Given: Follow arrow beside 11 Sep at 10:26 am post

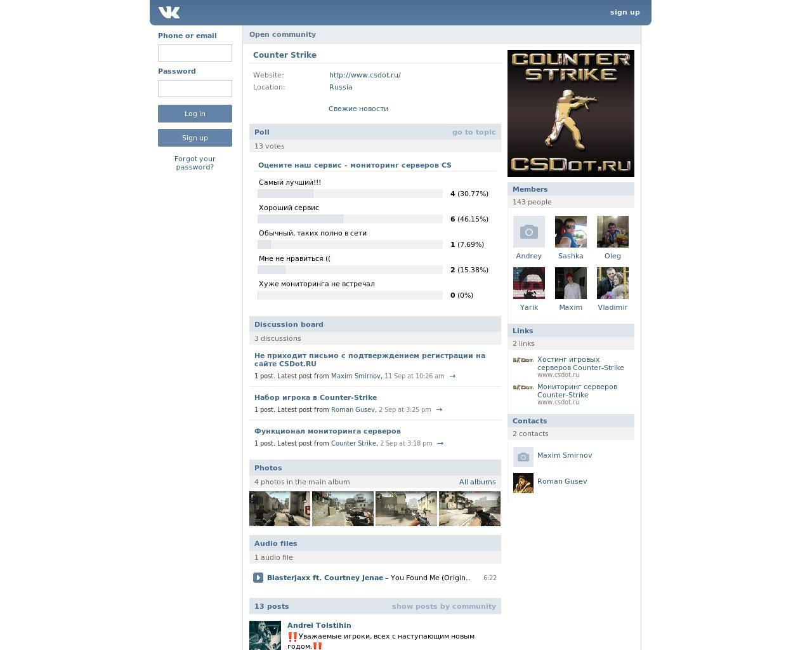Looking at the screenshot, I should [452, 376].
